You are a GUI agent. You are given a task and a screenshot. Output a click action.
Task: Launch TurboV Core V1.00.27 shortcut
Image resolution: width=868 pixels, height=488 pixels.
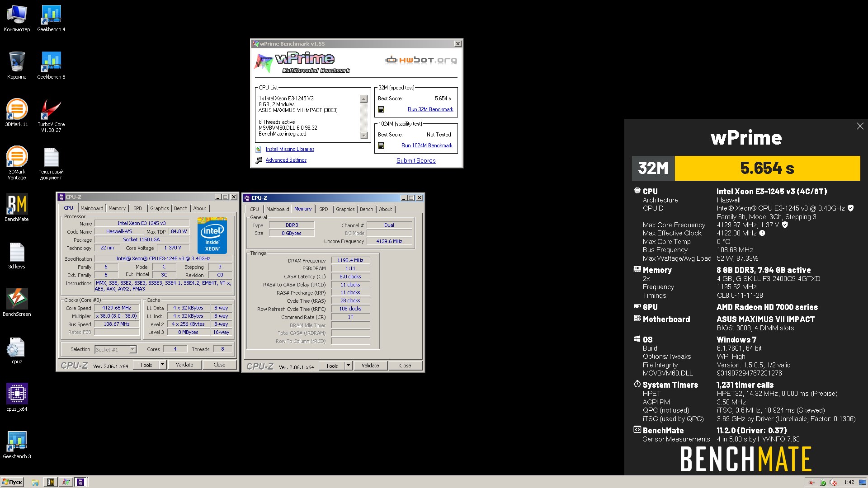(51, 116)
